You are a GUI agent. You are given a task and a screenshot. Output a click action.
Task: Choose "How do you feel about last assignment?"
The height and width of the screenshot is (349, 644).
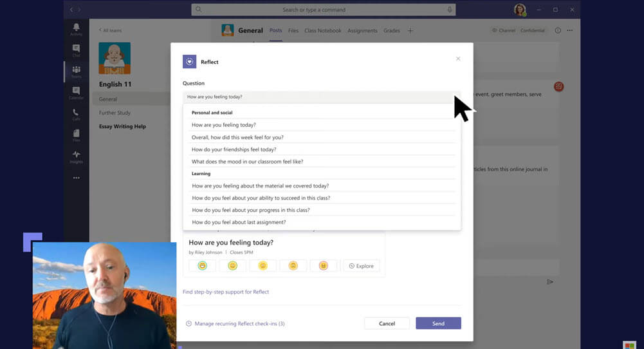[324, 222]
